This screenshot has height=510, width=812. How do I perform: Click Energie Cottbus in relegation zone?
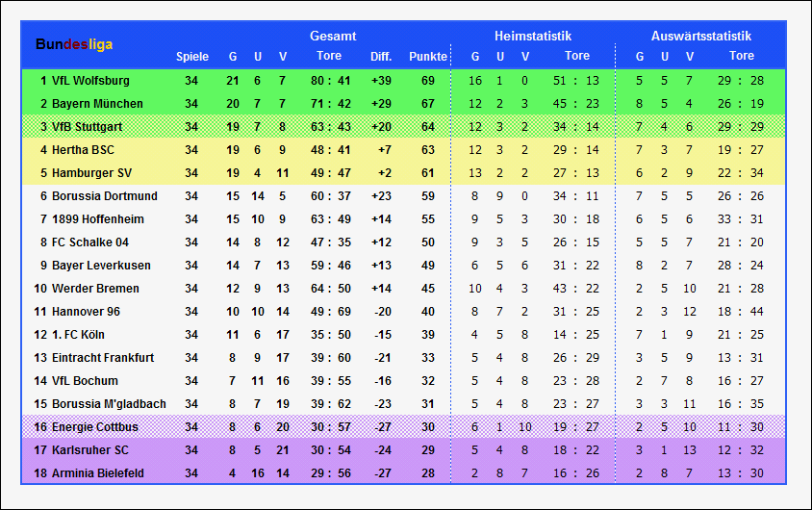click(x=95, y=427)
